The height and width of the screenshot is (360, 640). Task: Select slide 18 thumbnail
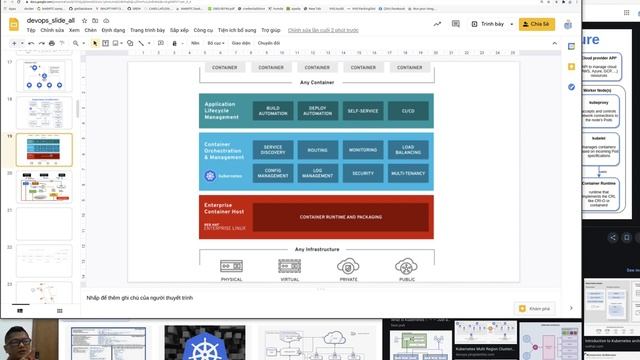[44, 113]
